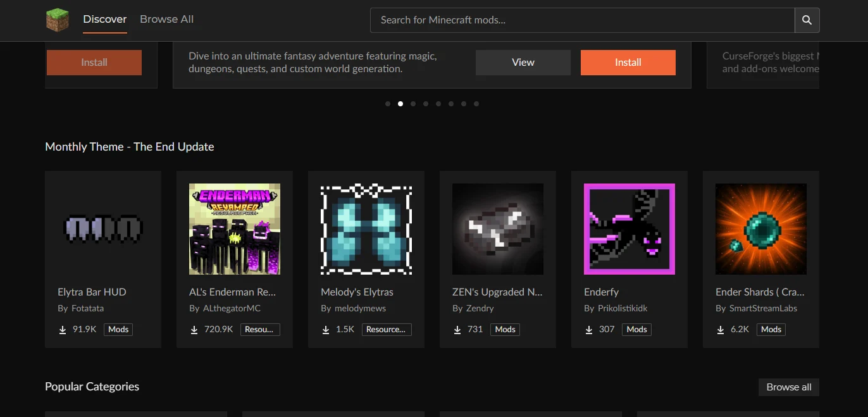Click the Minecraft grass block logo

pyautogui.click(x=58, y=20)
